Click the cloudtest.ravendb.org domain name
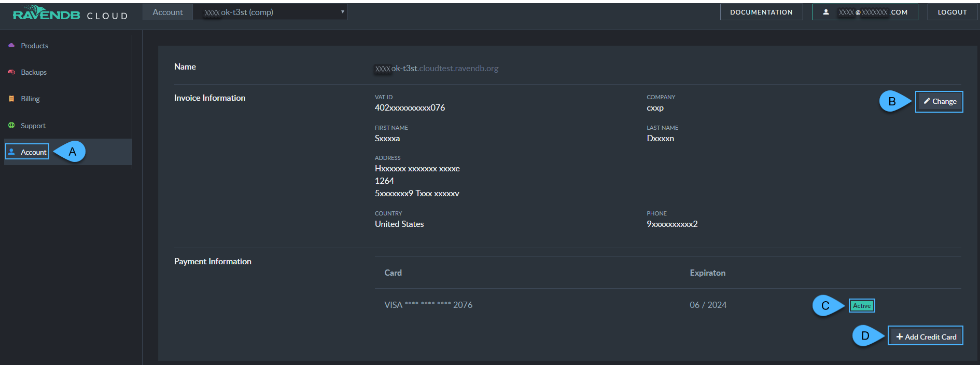 click(x=458, y=69)
